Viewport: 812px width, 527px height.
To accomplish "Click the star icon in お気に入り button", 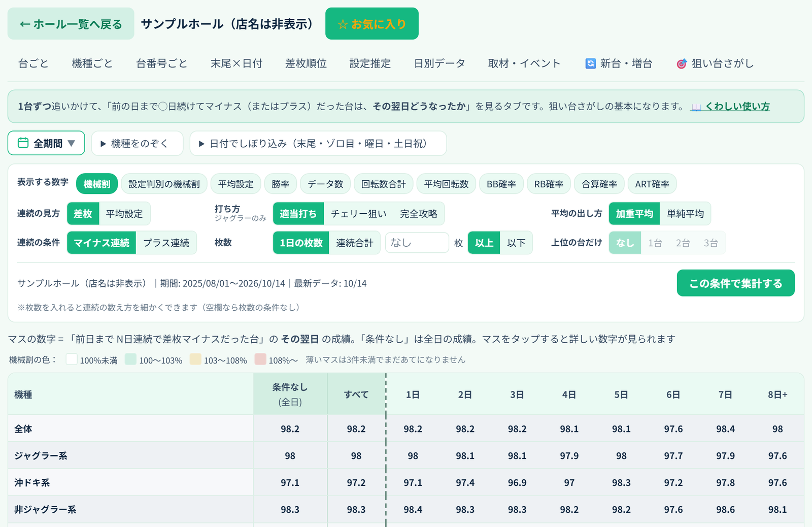I will (343, 24).
